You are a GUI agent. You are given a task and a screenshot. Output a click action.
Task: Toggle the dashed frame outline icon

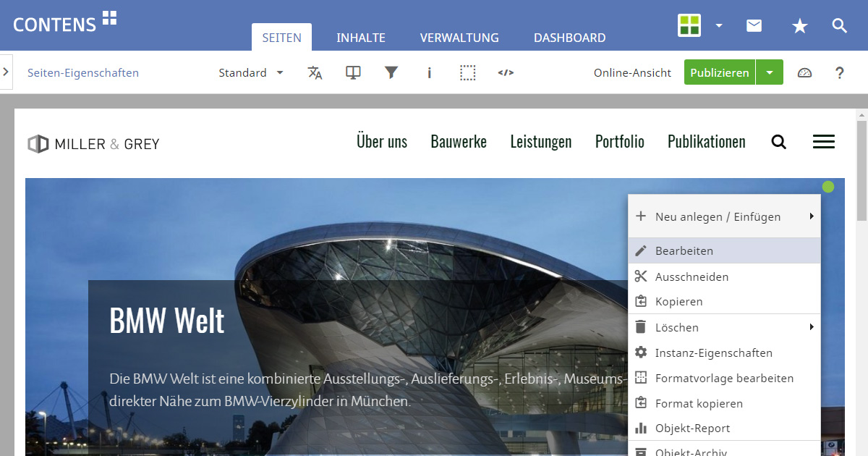(x=468, y=72)
